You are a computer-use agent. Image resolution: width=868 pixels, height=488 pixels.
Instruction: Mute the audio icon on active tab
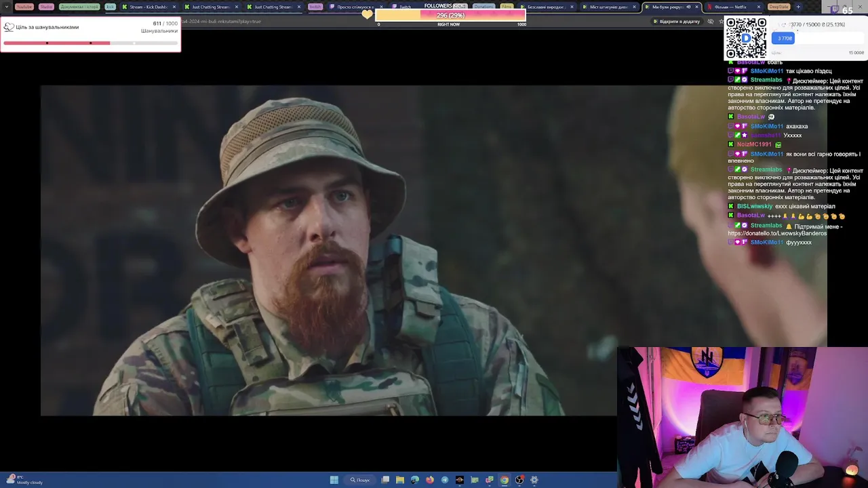(688, 7)
